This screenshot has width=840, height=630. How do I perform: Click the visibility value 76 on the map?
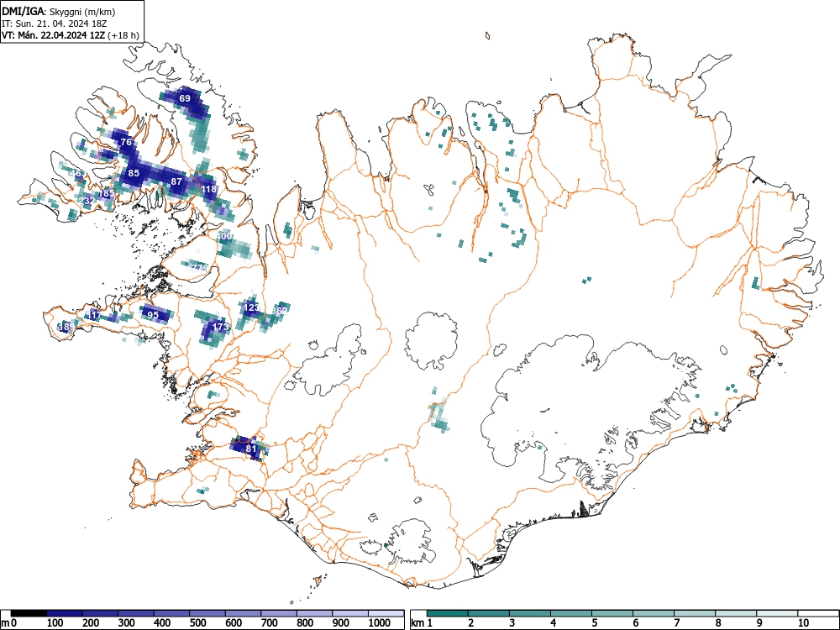point(127,142)
